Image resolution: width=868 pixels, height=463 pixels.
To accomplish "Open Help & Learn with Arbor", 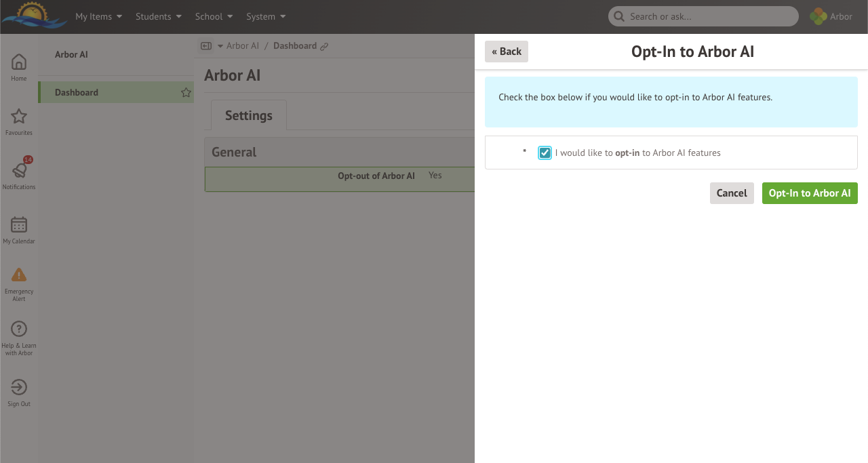I will (x=18, y=333).
